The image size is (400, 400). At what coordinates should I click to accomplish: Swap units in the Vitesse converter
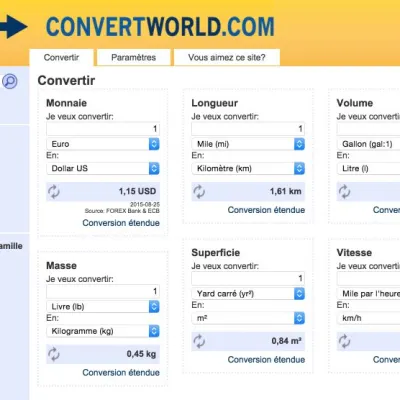(344, 341)
